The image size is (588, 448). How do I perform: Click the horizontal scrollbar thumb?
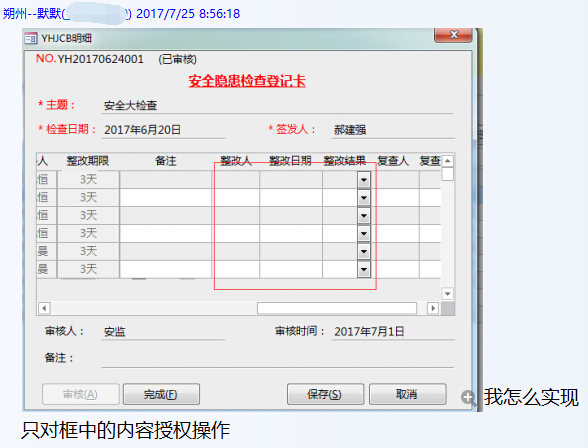click(337, 309)
